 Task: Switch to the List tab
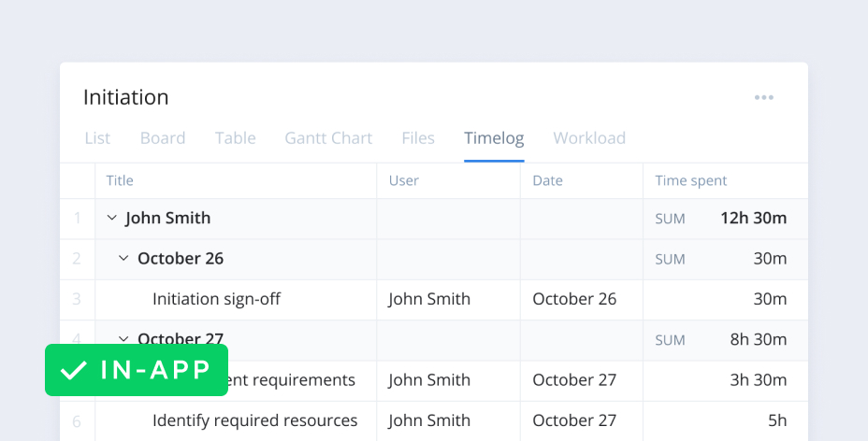(x=97, y=138)
